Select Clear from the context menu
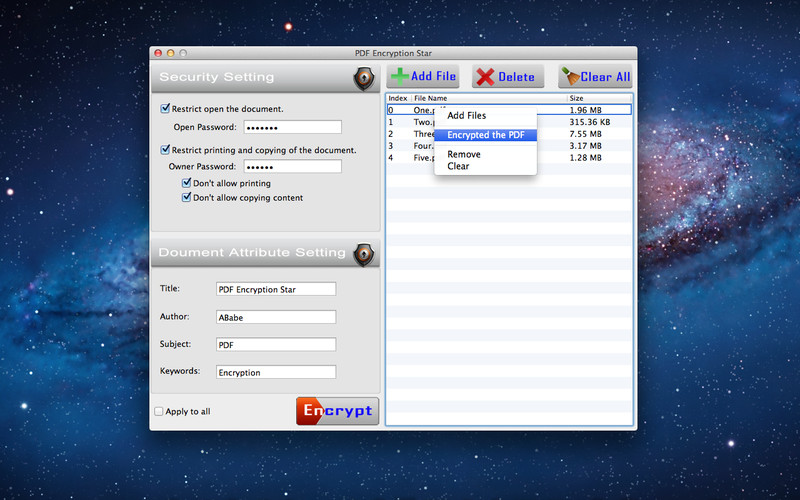The width and height of the screenshot is (800, 500). pyautogui.click(x=458, y=166)
